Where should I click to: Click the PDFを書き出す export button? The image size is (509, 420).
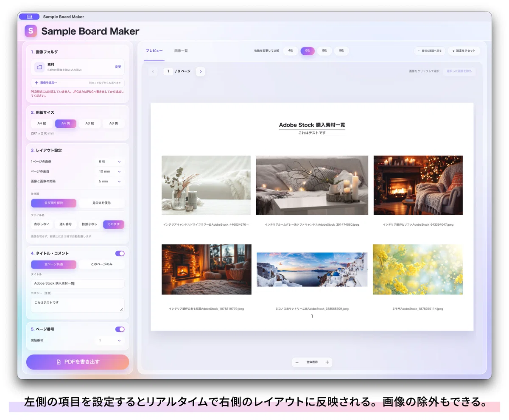click(78, 362)
